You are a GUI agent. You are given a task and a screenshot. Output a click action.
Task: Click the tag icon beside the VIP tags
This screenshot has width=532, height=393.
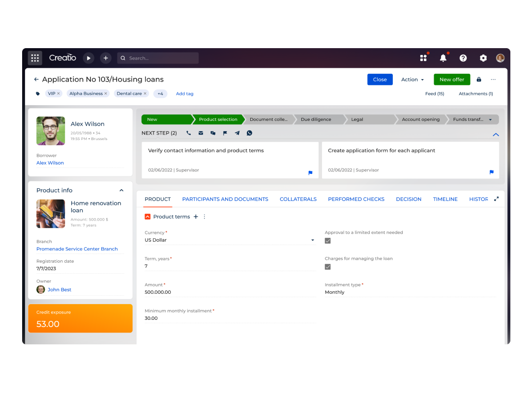coord(38,93)
